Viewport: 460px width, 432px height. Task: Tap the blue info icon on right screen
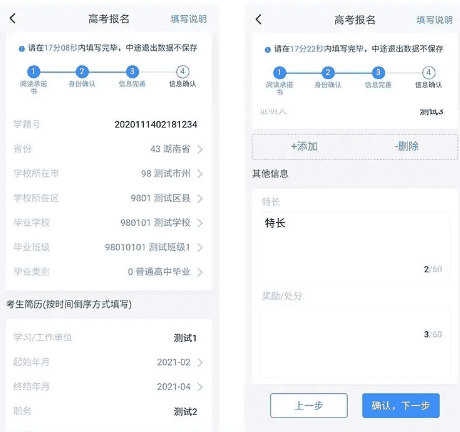(268, 50)
